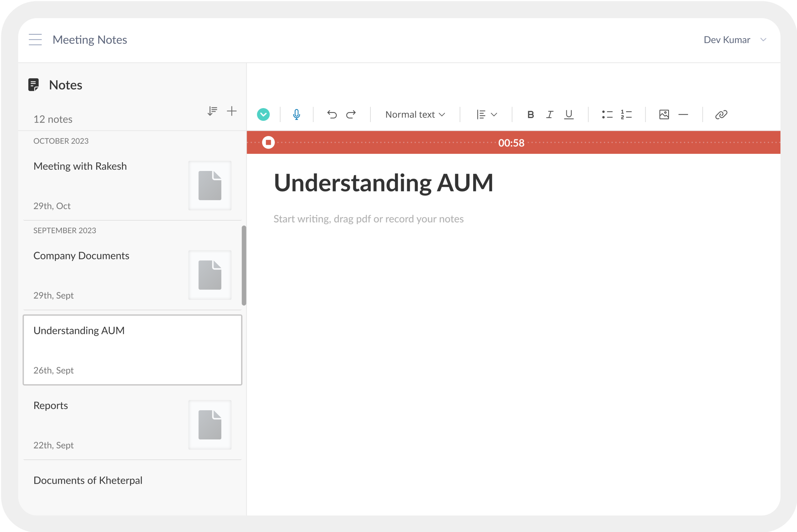Sort the notes list
Viewport: 797px width, 532px height.
click(212, 111)
